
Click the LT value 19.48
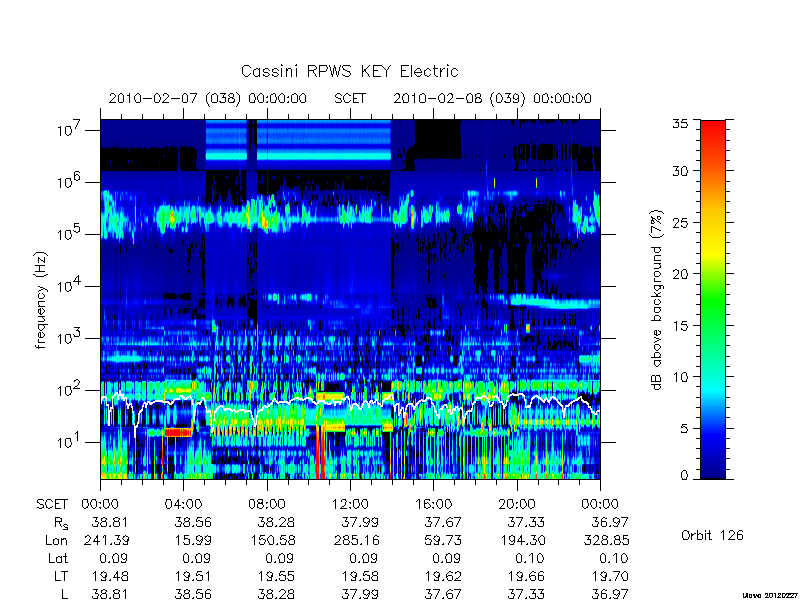[110, 577]
